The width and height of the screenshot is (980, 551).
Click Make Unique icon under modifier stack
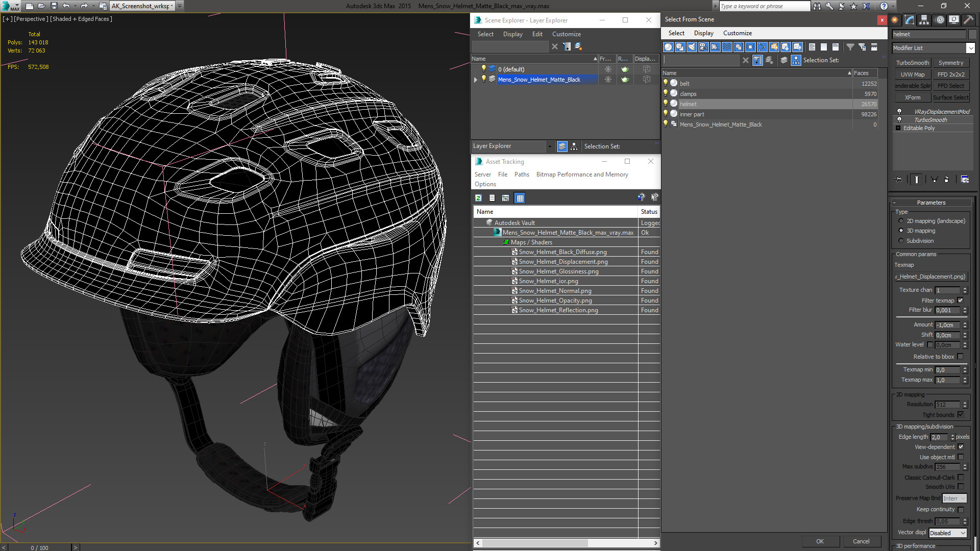click(x=934, y=180)
